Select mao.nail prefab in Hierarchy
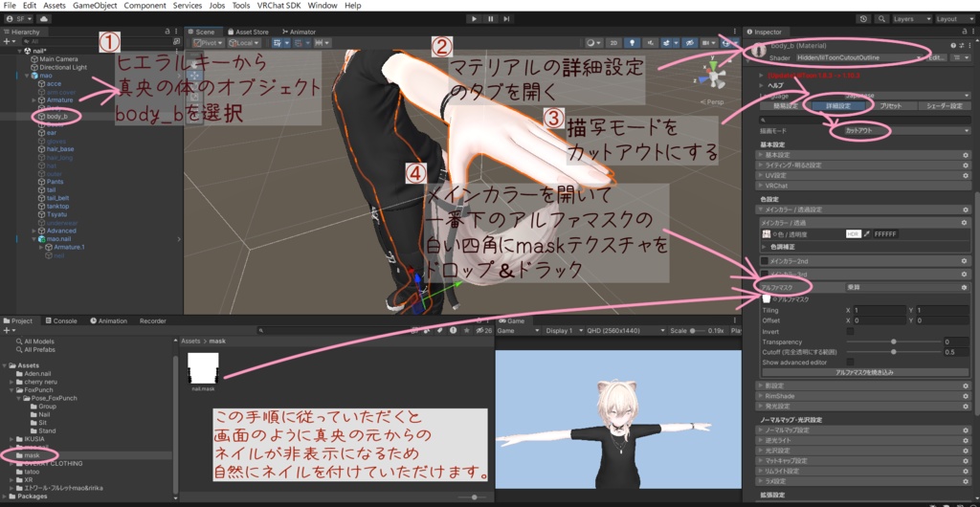The height and width of the screenshot is (507, 980). pyautogui.click(x=56, y=238)
